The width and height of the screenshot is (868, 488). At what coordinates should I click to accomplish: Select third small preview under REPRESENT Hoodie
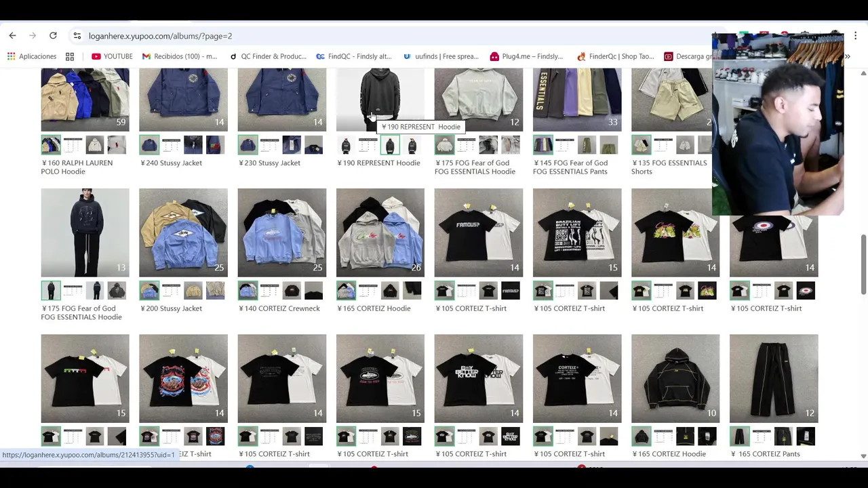[x=390, y=145]
